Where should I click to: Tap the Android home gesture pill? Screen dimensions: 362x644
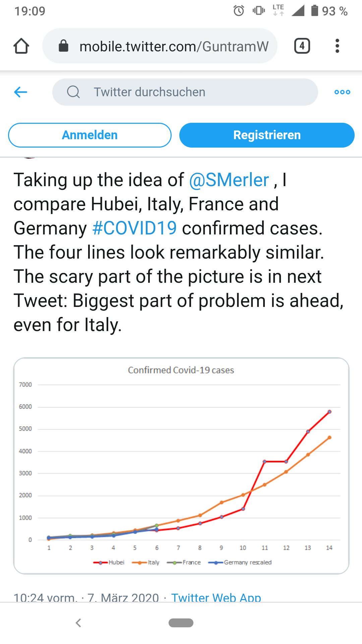point(181,623)
